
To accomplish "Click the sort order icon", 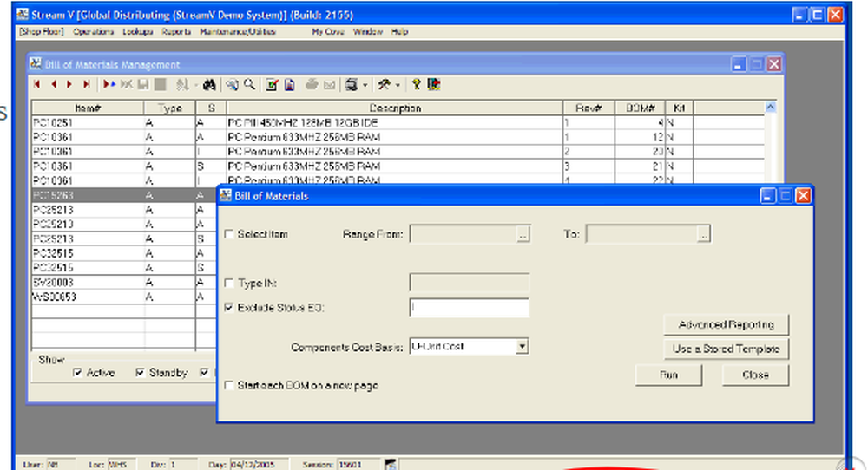I will coord(181,85).
